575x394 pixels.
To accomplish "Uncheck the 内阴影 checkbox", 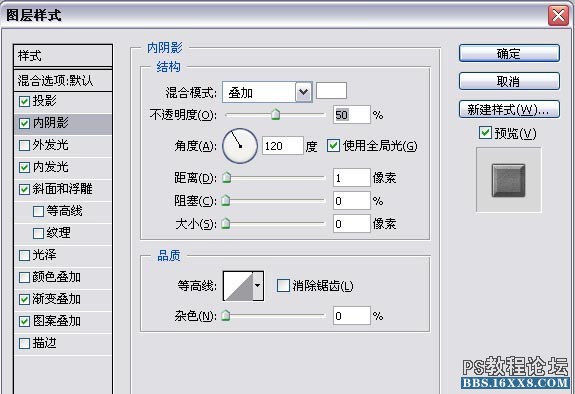I will pos(24,123).
